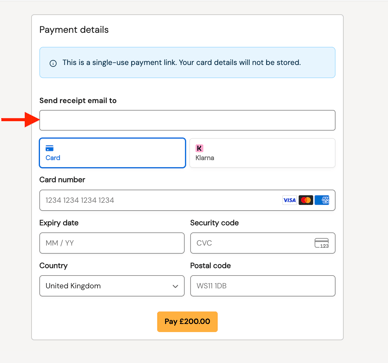Image resolution: width=388 pixels, height=363 pixels.
Task: Select the Card payment method tab
Action: coord(112,153)
